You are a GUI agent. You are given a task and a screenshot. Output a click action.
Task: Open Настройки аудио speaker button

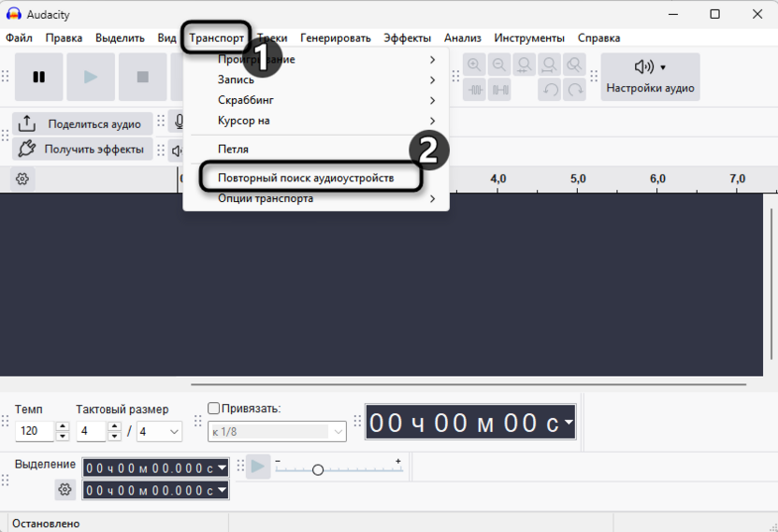click(650, 77)
